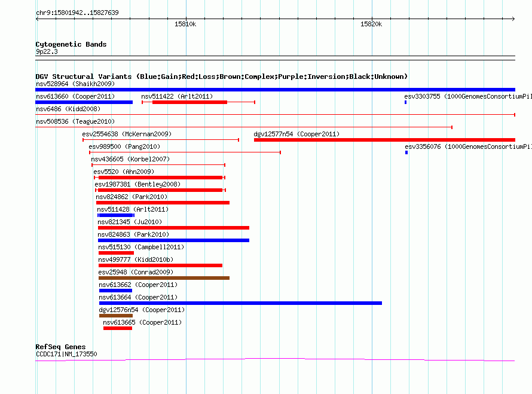532x394 pixels.
Task: Click the nsv436605 thin red line
Action: [x=158, y=165]
